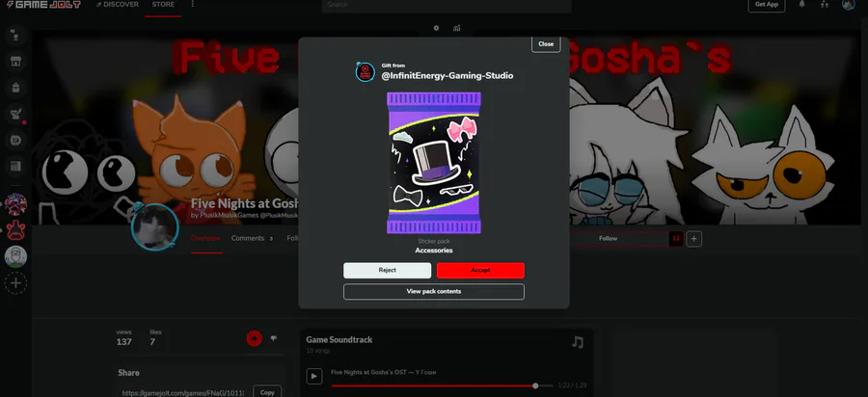Open the shop storefront sidebar icon
This screenshot has height=397, width=868.
tap(15, 62)
